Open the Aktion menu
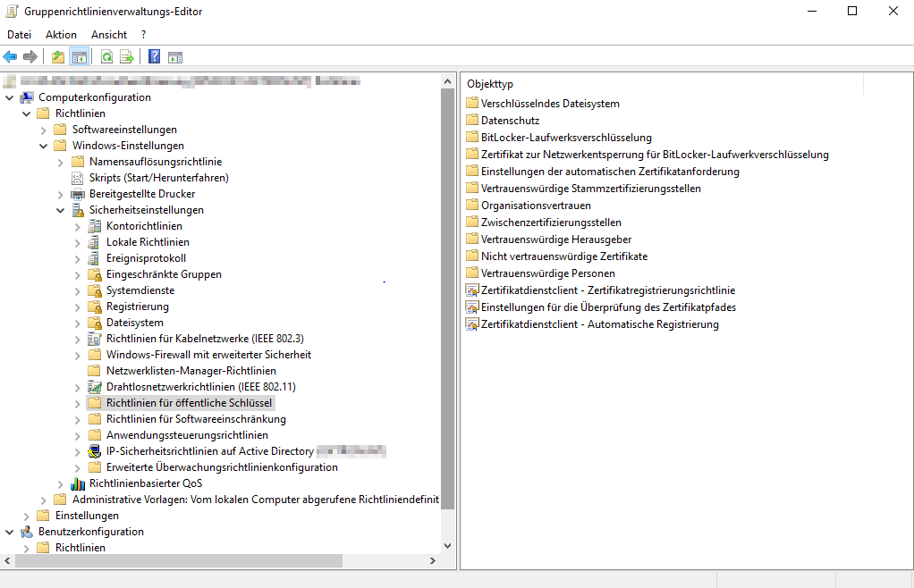 click(x=61, y=34)
